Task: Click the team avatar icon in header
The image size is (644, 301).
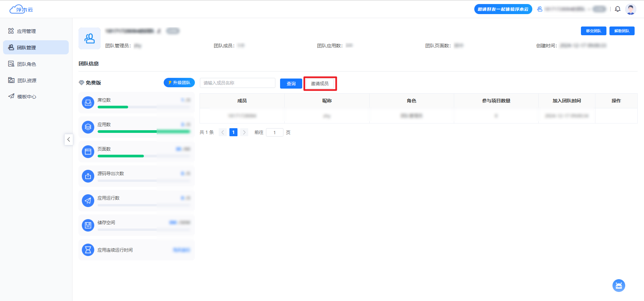Action: (x=90, y=39)
